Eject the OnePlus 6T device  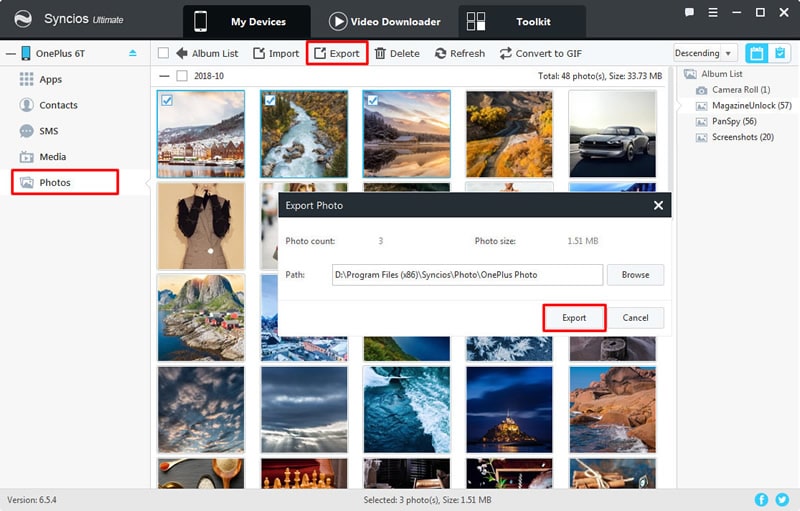(x=133, y=53)
